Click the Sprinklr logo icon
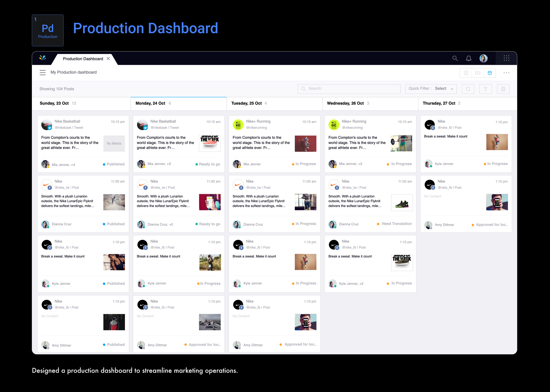The height and width of the screenshot is (392, 550). pos(42,58)
